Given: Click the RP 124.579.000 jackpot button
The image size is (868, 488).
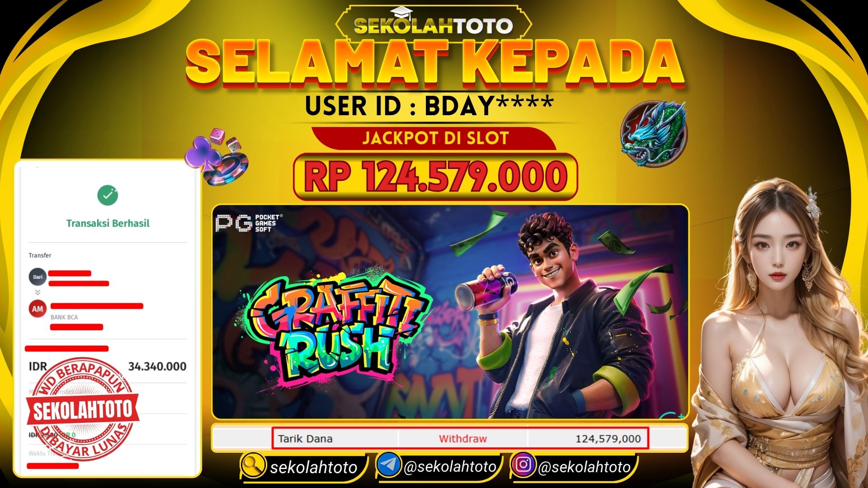Looking at the screenshot, I should pyautogui.click(x=435, y=177).
